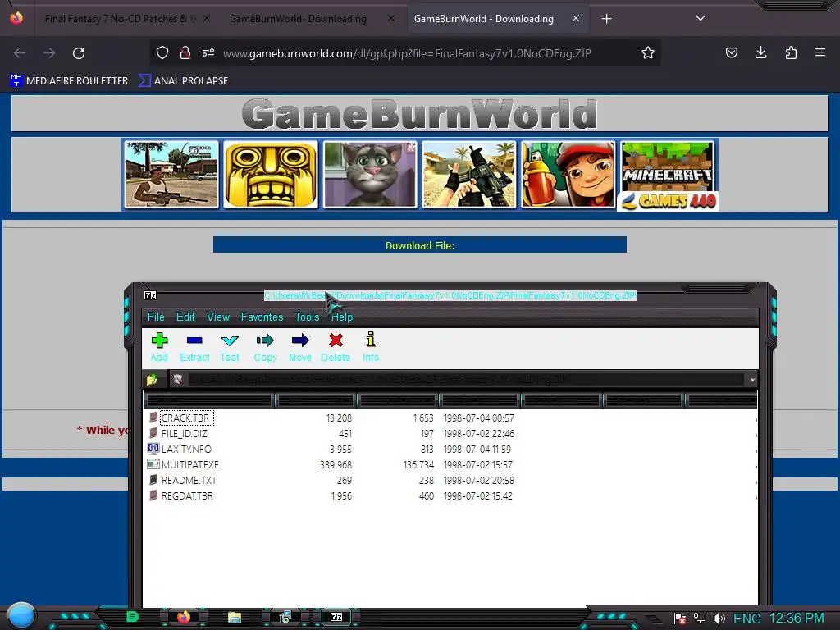
Task: Click the site security padlock icon
Action: click(185, 53)
